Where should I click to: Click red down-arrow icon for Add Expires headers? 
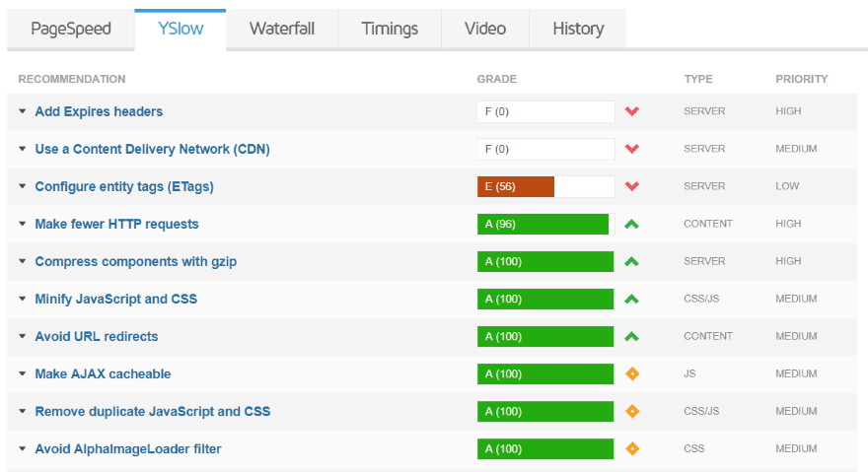click(631, 111)
